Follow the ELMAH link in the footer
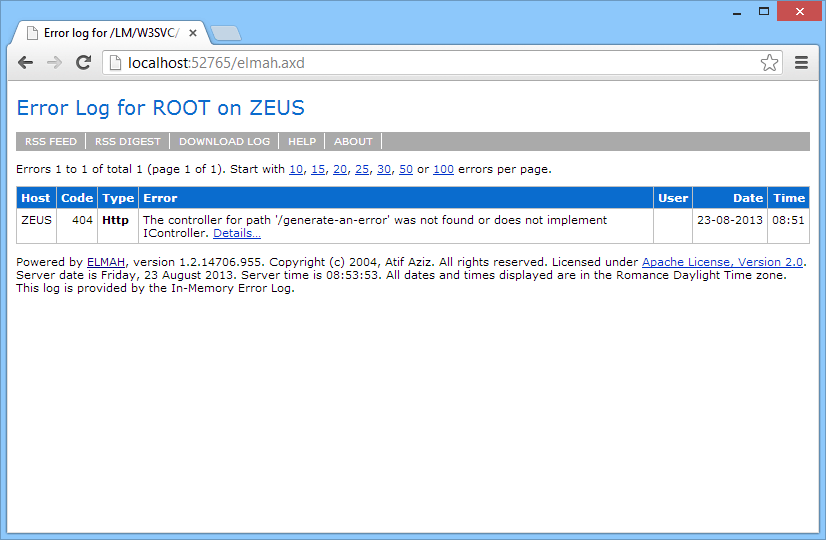The image size is (826, 540). pos(106,262)
